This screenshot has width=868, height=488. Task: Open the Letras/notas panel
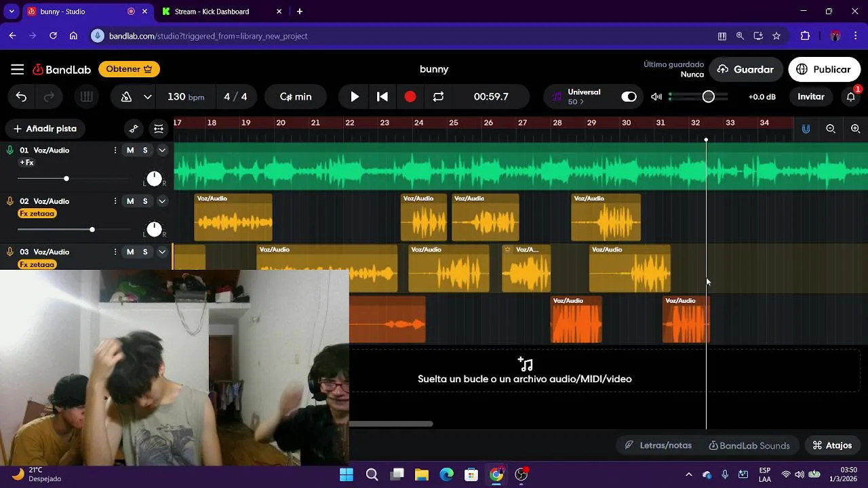[658, 445]
